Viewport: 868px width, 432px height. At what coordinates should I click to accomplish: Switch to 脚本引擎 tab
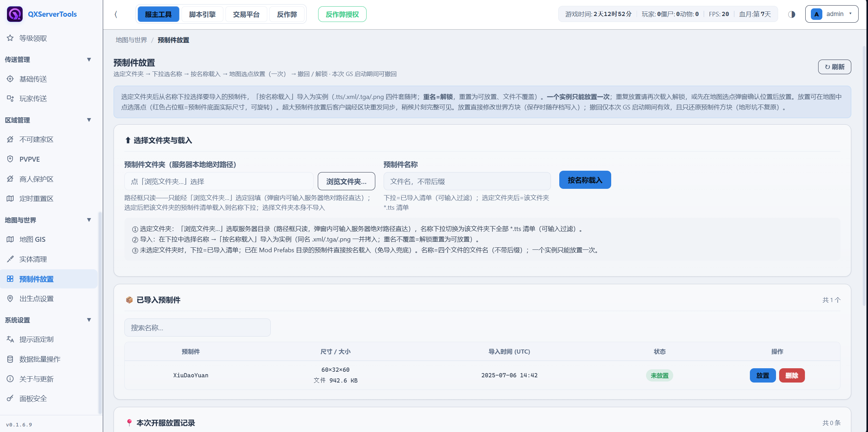[x=202, y=14]
